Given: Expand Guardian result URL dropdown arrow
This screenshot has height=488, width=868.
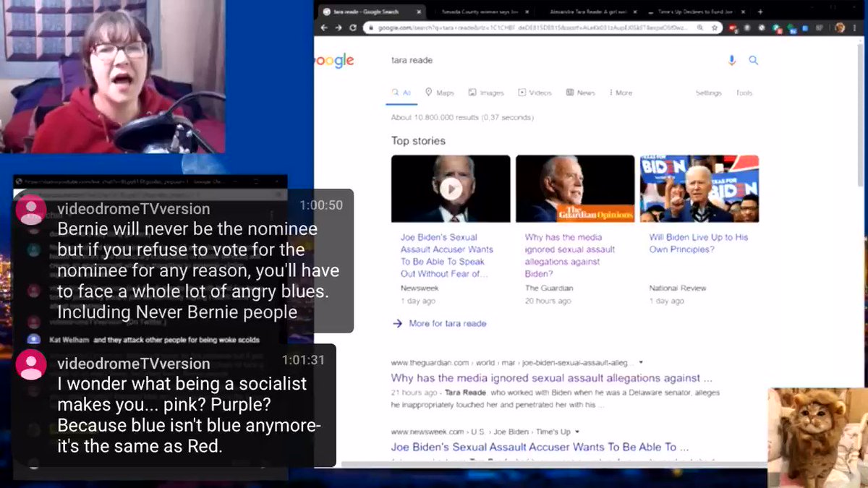Looking at the screenshot, I should pyautogui.click(x=641, y=362).
